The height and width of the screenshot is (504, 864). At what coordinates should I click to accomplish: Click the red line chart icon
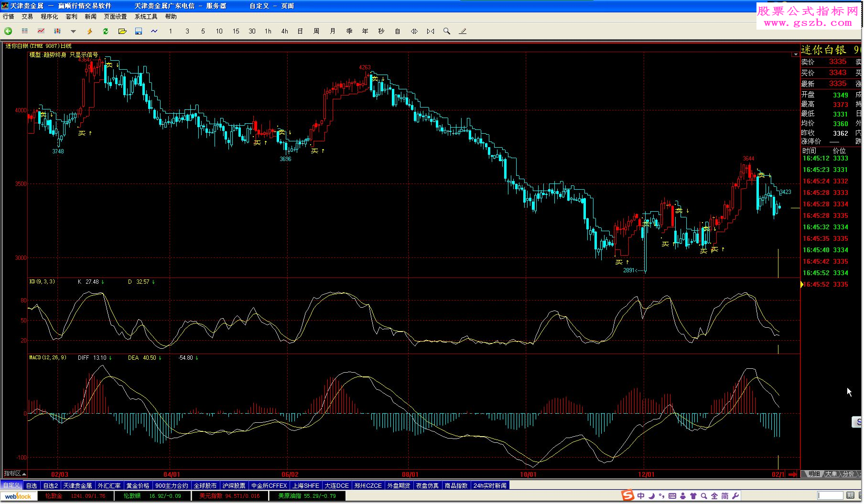pos(41,31)
